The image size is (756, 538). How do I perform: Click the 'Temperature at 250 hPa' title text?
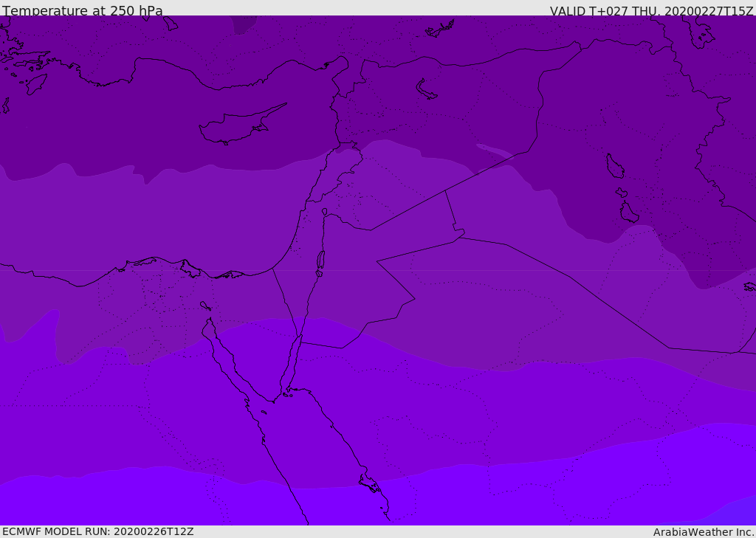click(83, 10)
